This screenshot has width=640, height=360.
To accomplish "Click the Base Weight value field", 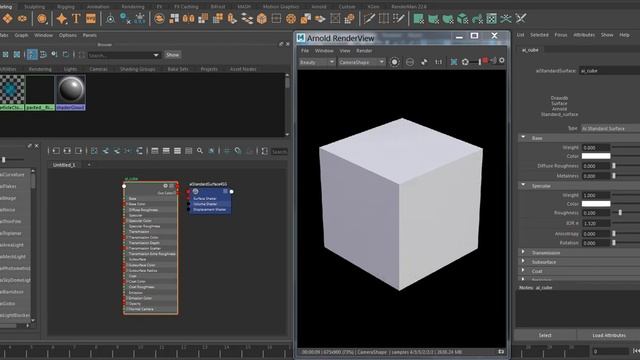I will (596, 147).
